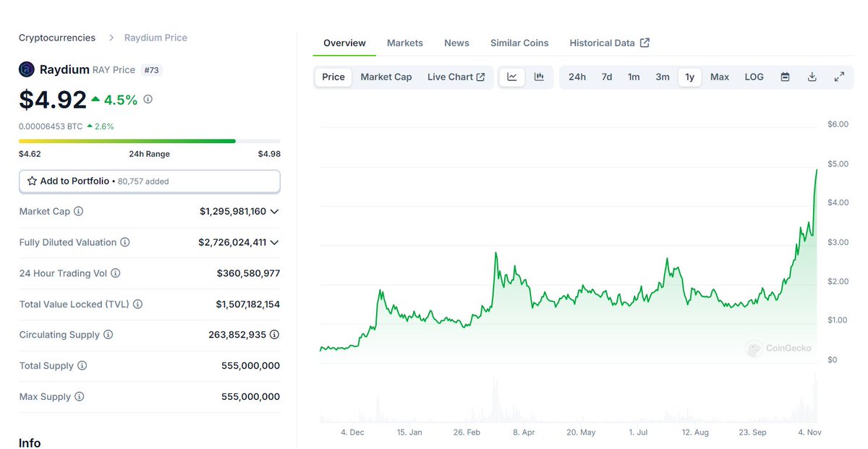
Task: Expand the Fully Diluted Valuation details
Action: tap(274, 242)
